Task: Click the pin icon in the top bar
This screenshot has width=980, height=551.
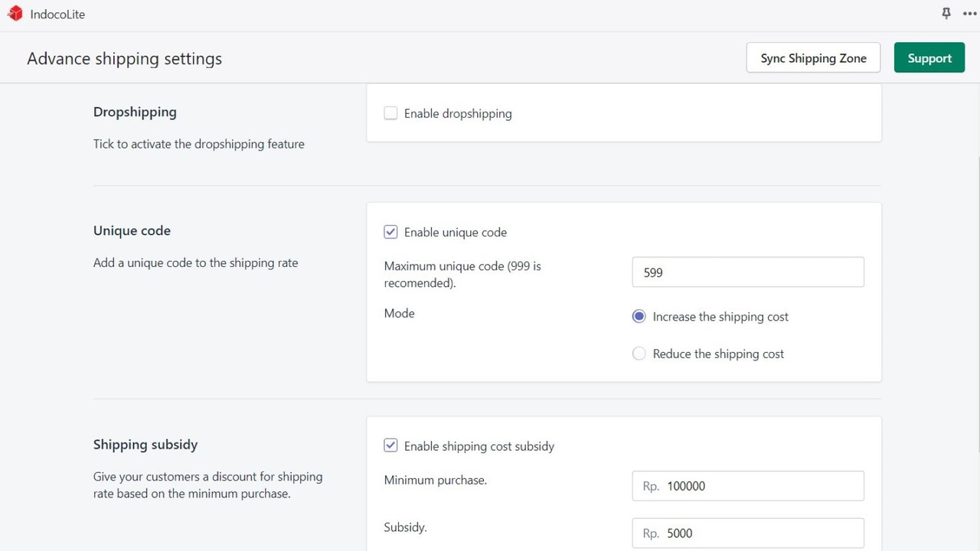Action: [x=946, y=13]
